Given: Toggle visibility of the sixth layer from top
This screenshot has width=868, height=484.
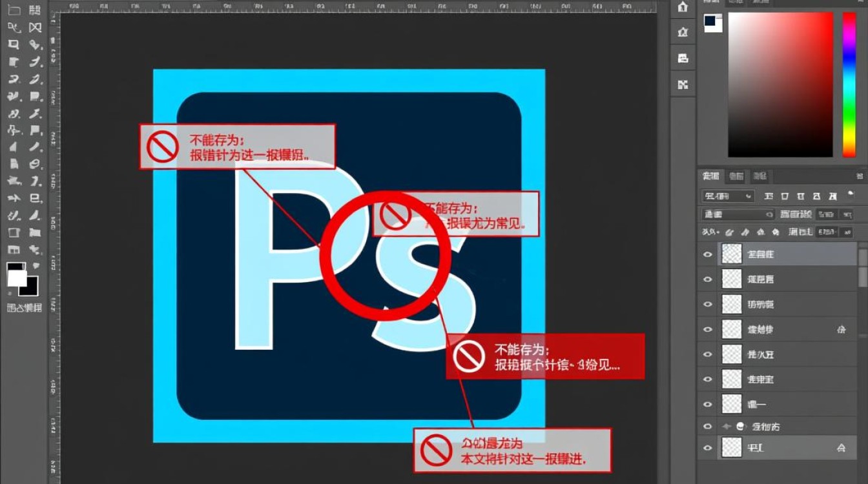Looking at the screenshot, I should [708, 379].
